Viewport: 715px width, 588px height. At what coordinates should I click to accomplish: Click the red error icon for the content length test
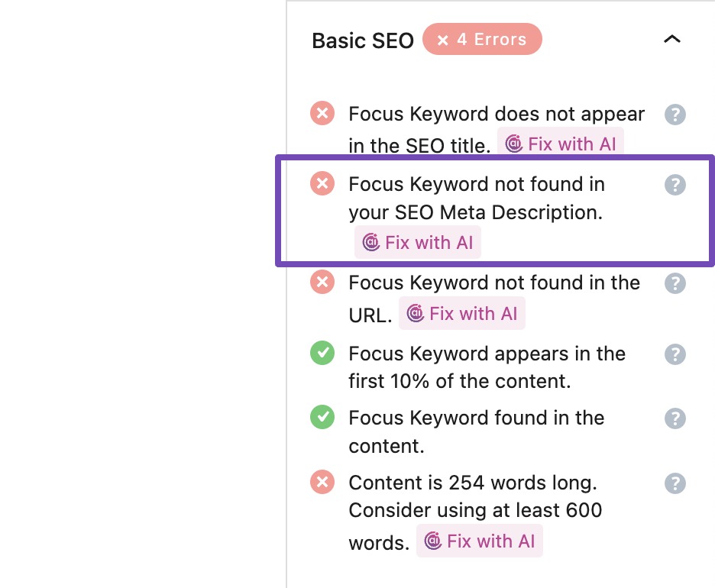click(322, 482)
